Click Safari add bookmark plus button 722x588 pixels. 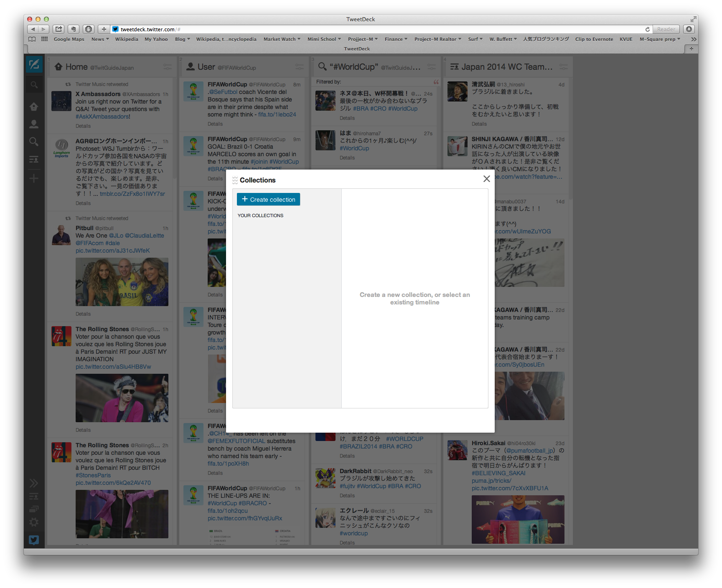pos(104,29)
